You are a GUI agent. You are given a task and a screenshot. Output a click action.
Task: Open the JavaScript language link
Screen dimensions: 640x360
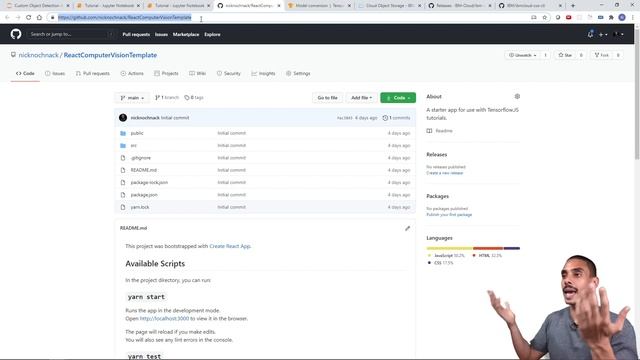click(x=446, y=256)
